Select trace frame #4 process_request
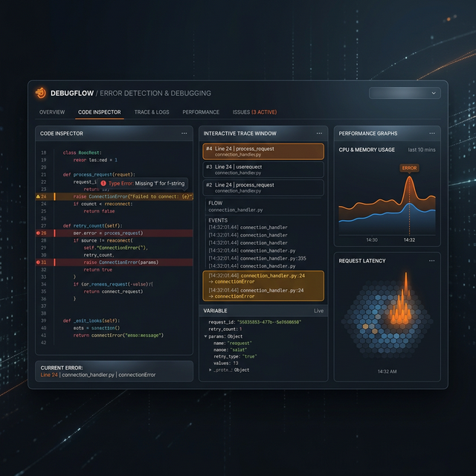 pos(263,151)
